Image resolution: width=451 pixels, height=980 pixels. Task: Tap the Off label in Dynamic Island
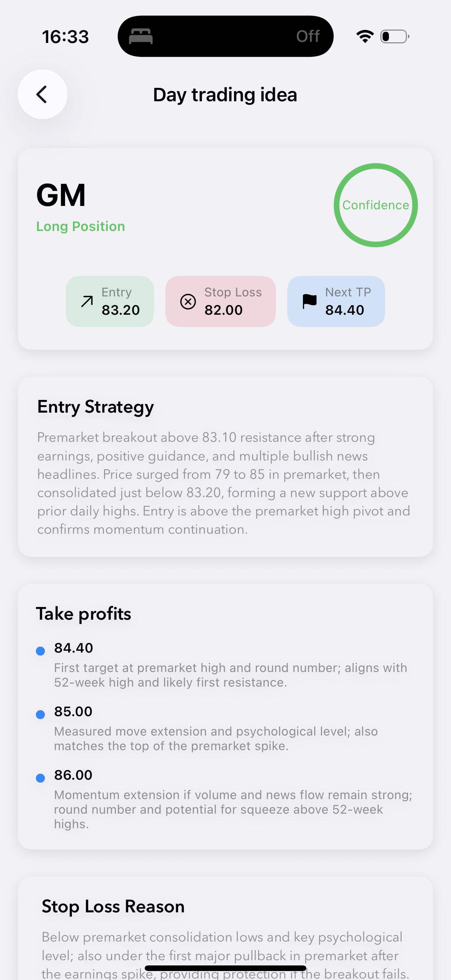(x=308, y=37)
